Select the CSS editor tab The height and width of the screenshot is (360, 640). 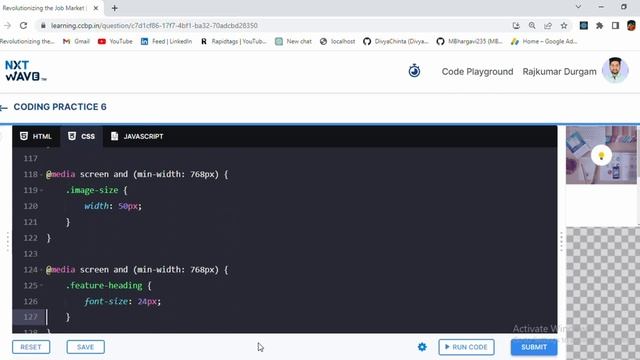81,136
